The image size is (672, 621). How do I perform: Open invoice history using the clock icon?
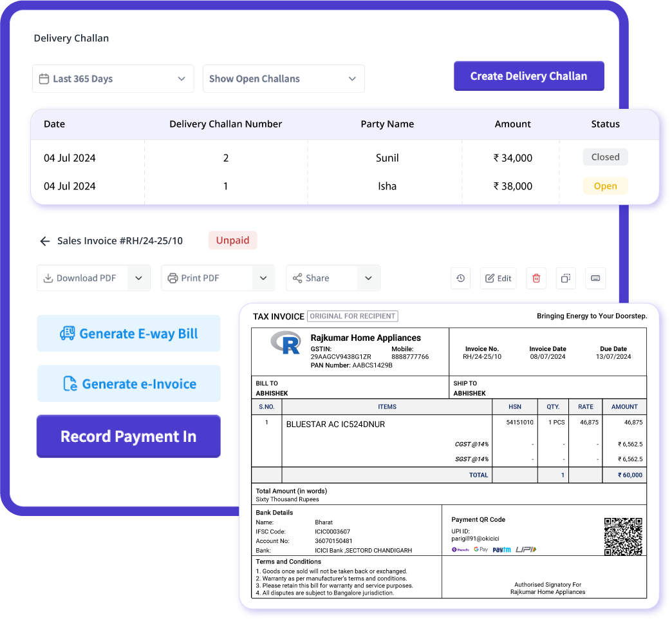[460, 278]
